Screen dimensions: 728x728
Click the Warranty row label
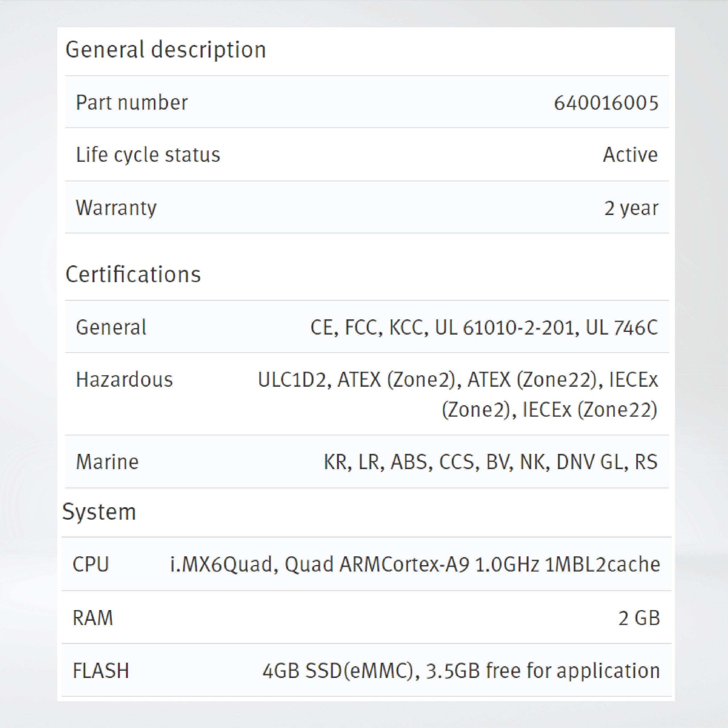point(116,208)
